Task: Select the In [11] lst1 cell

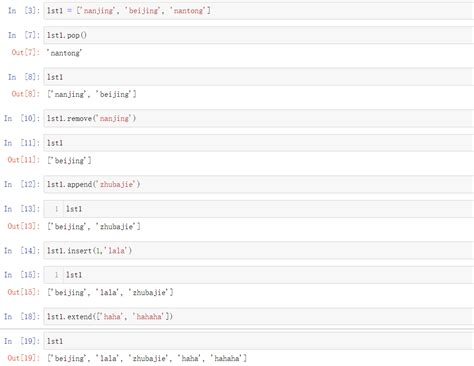Action: pos(258,143)
